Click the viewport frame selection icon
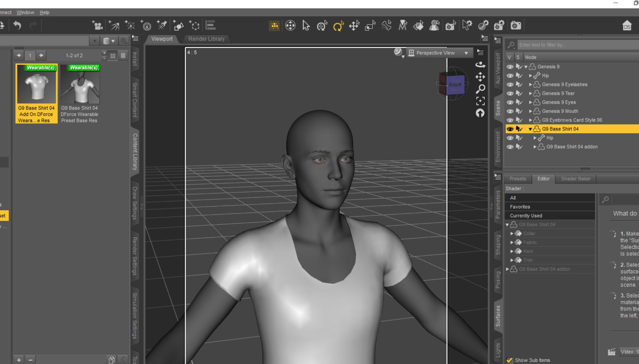The width and height of the screenshot is (639, 364). tap(480, 101)
